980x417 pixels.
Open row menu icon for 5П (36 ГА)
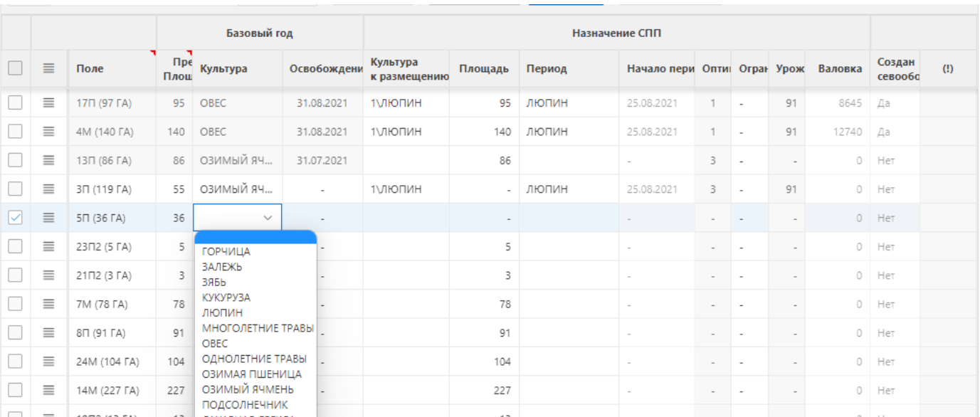point(49,218)
